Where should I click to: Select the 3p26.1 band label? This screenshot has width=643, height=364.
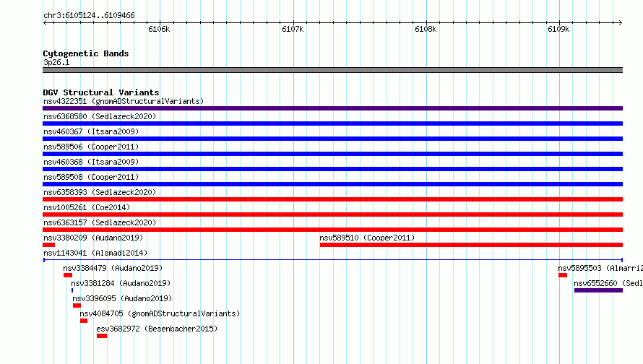coord(56,62)
